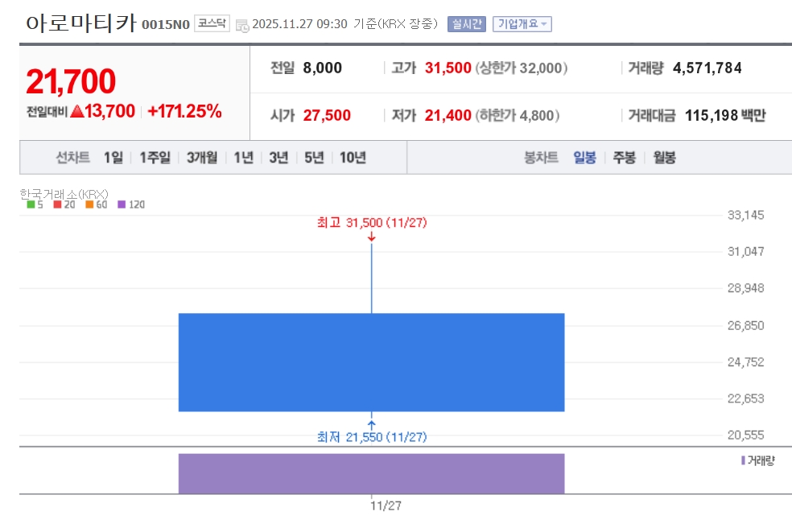Click the 한국거래소(KRX) label

pos(64,194)
